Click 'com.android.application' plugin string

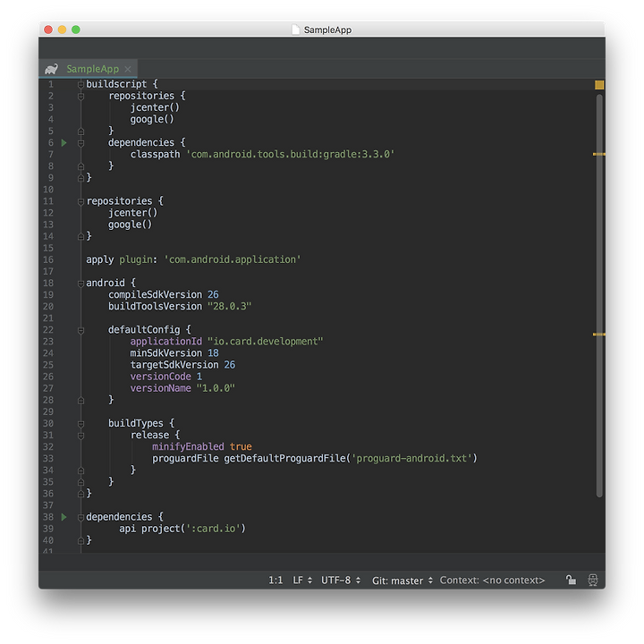click(x=232, y=259)
